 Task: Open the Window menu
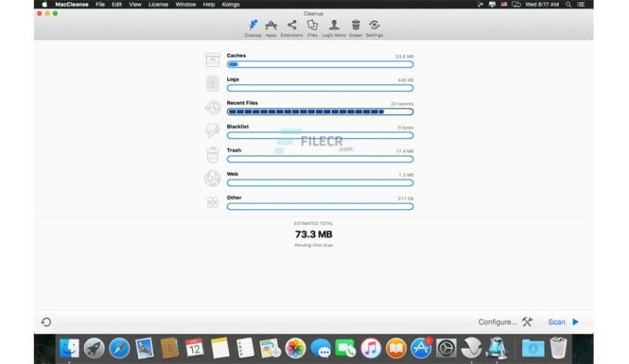point(186,4)
